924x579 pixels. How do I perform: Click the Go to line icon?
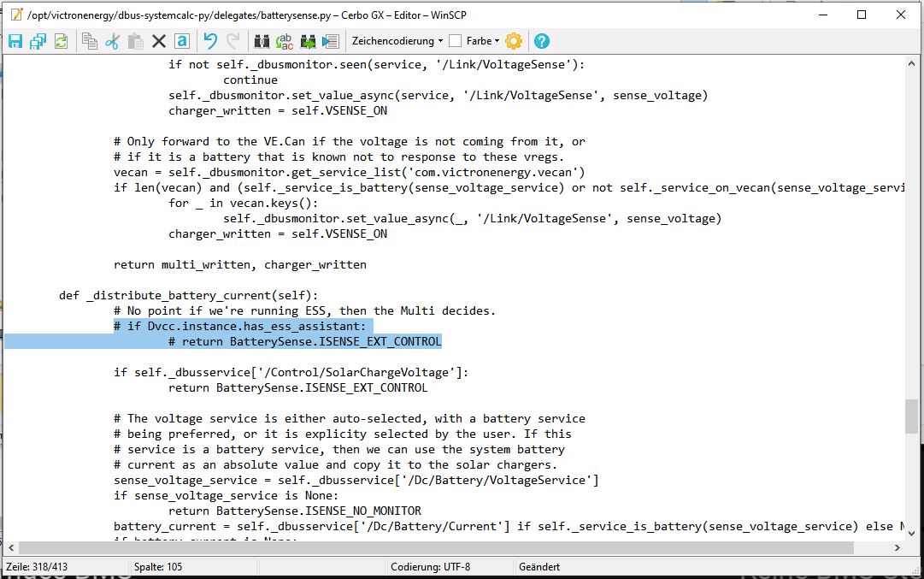[331, 41]
